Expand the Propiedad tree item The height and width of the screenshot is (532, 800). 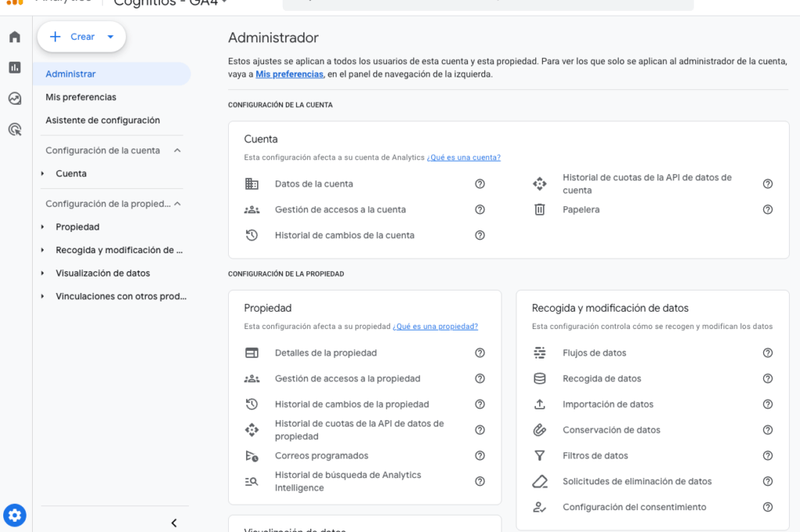click(43, 227)
